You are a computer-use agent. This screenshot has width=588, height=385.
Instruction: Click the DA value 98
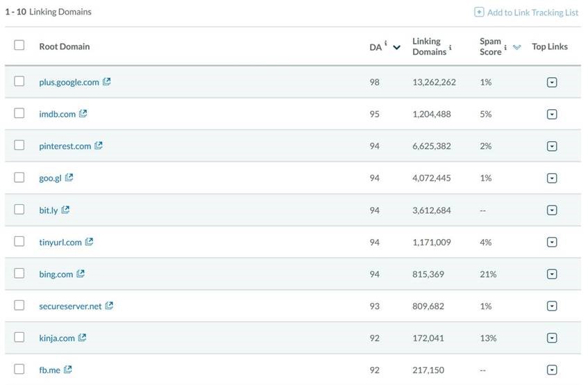[x=374, y=82]
